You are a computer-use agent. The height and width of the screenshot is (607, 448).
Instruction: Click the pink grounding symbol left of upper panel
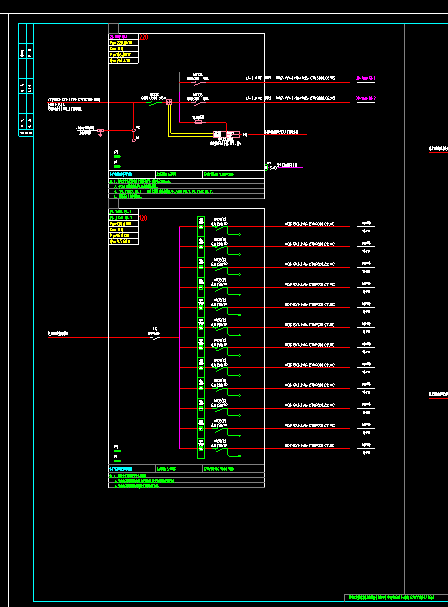[100, 133]
